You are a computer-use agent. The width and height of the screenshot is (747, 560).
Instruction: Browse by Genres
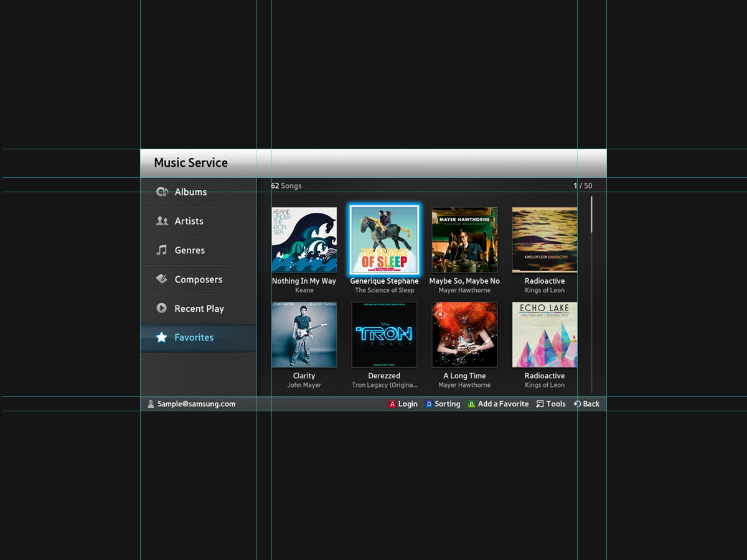tap(199, 250)
